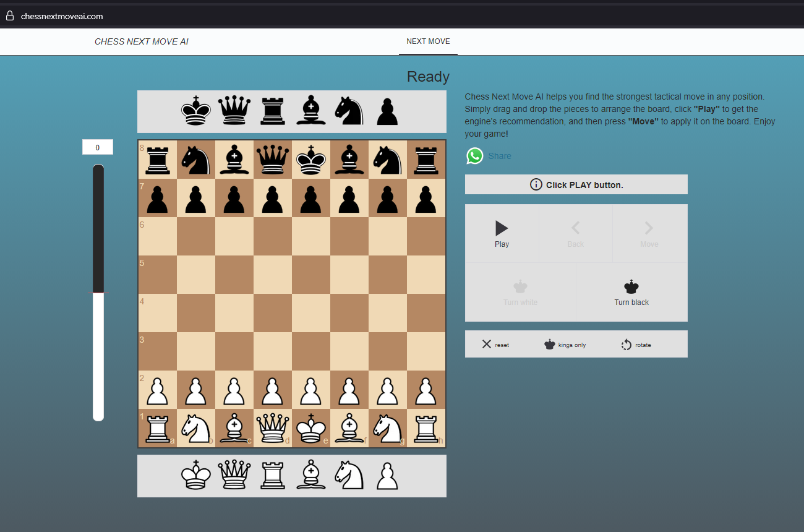Click the CHESS NEXT MOVE AI title link
Viewport: 804px width, 532px height.
[142, 41]
